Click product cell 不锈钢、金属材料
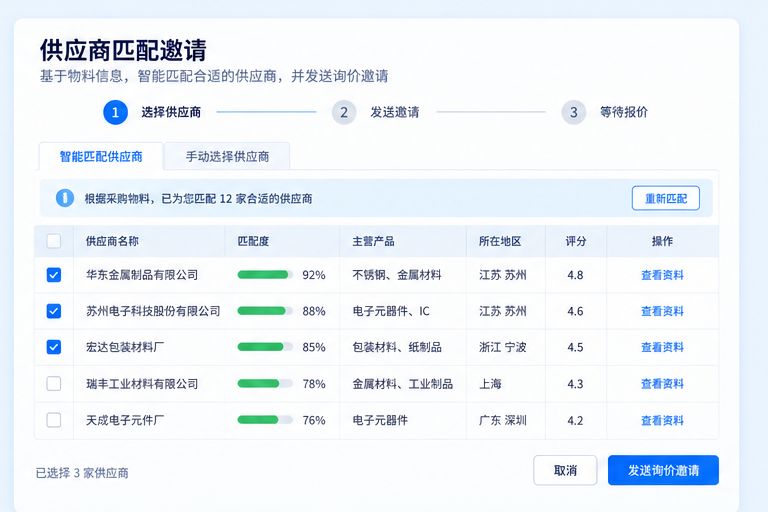Image resolution: width=768 pixels, height=512 pixels. 397,275
